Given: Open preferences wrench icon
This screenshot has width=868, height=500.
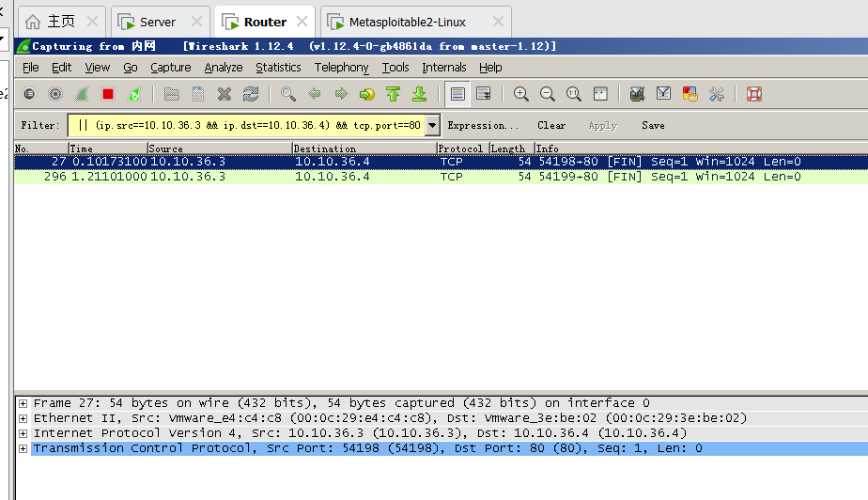Looking at the screenshot, I should (717, 94).
